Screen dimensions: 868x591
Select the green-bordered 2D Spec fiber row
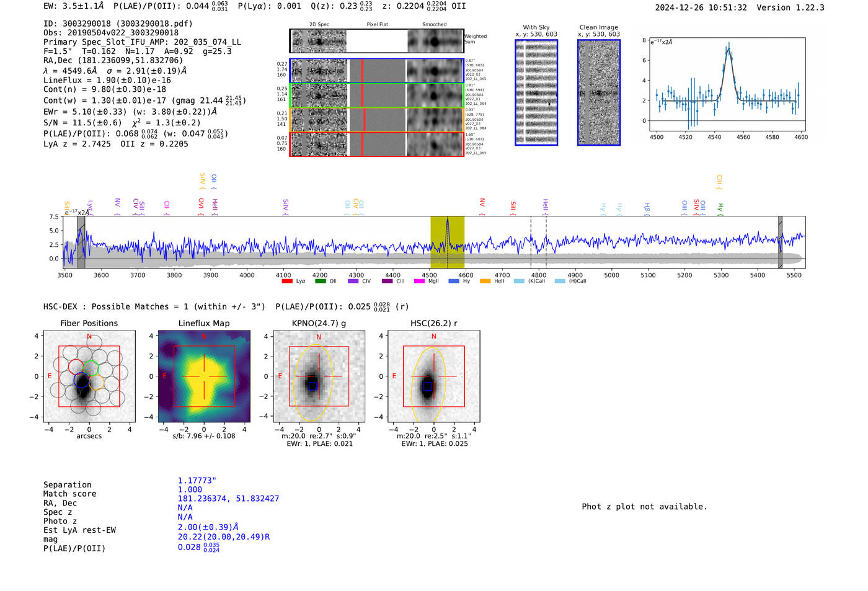click(x=376, y=96)
